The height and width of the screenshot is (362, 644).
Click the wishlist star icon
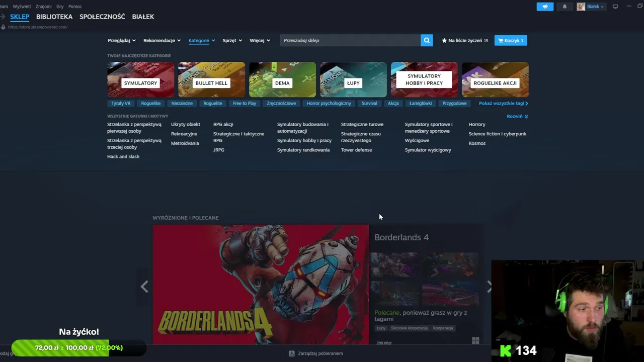[x=444, y=40]
